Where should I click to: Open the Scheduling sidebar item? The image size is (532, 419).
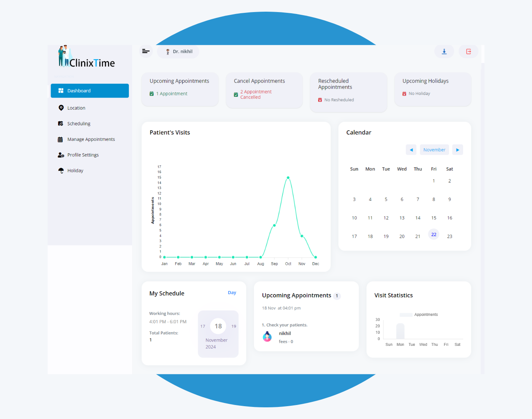coord(79,124)
